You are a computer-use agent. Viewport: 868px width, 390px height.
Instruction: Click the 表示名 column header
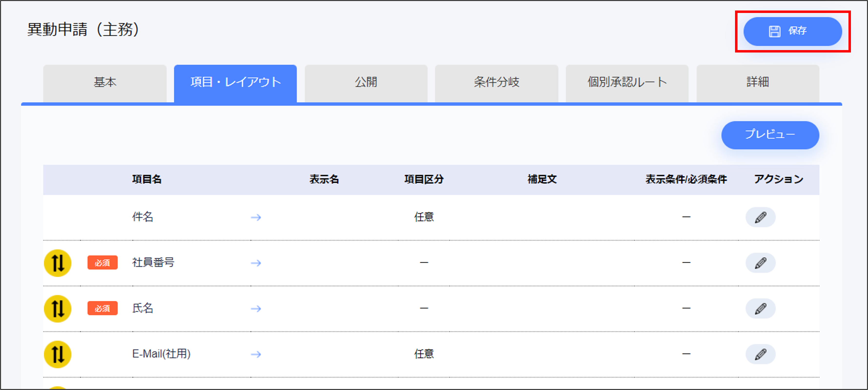[x=324, y=179]
